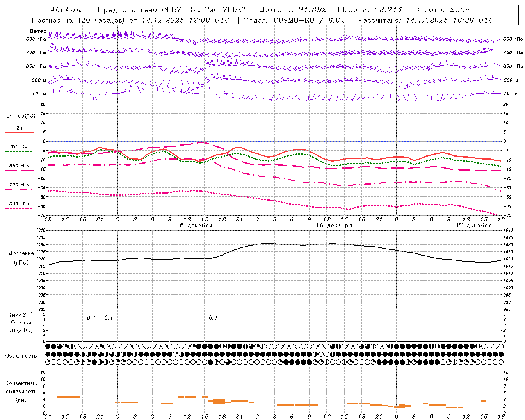Click the '(мм/1ч.)' precipitation unit label

coord(21,330)
